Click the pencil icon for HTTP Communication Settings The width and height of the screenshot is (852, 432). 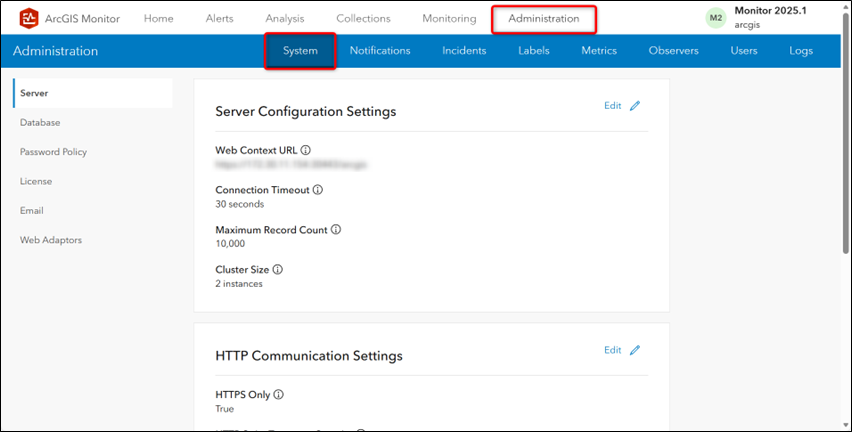tap(634, 350)
